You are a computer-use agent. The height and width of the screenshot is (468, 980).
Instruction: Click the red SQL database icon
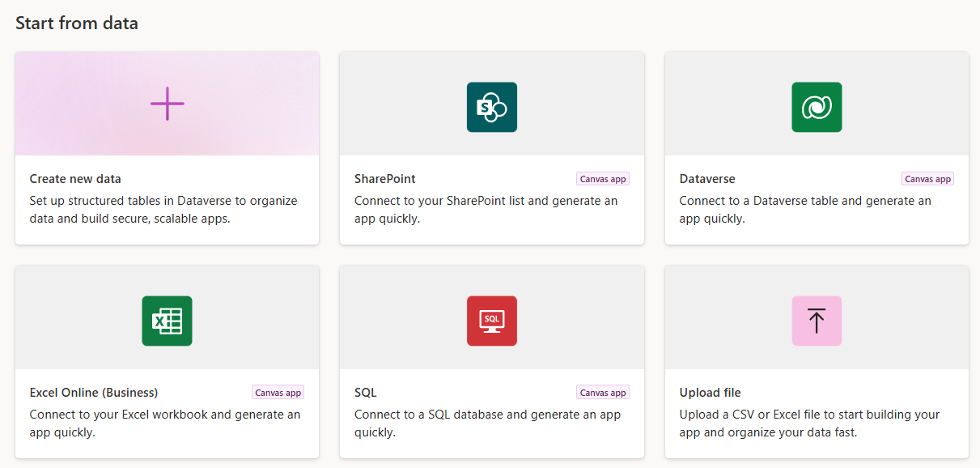coord(492,321)
